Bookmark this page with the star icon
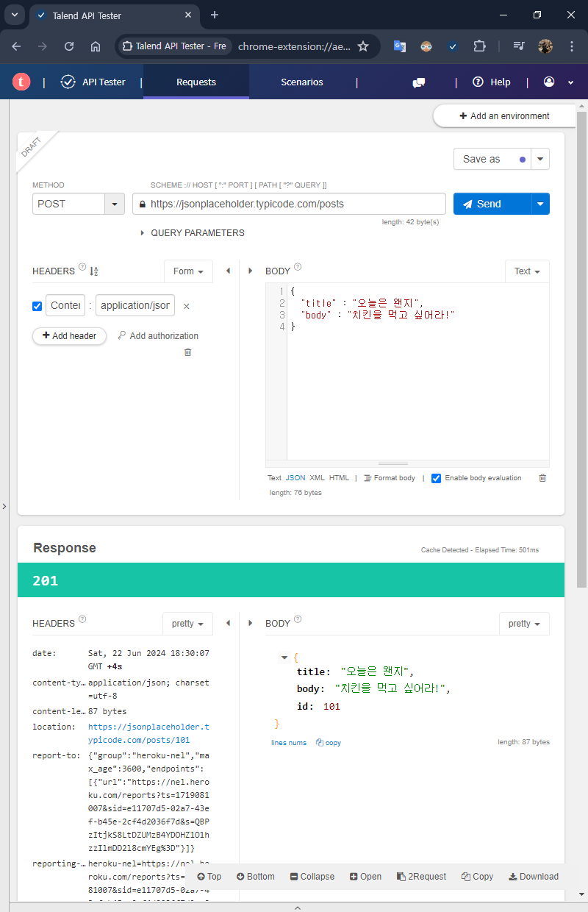588x912 pixels. tap(362, 46)
